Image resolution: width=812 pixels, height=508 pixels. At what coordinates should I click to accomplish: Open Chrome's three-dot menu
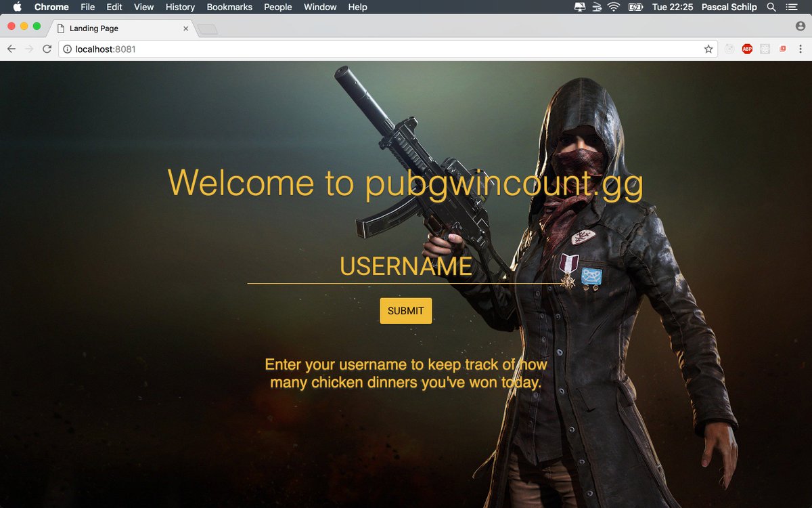click(x=801, y=49)
